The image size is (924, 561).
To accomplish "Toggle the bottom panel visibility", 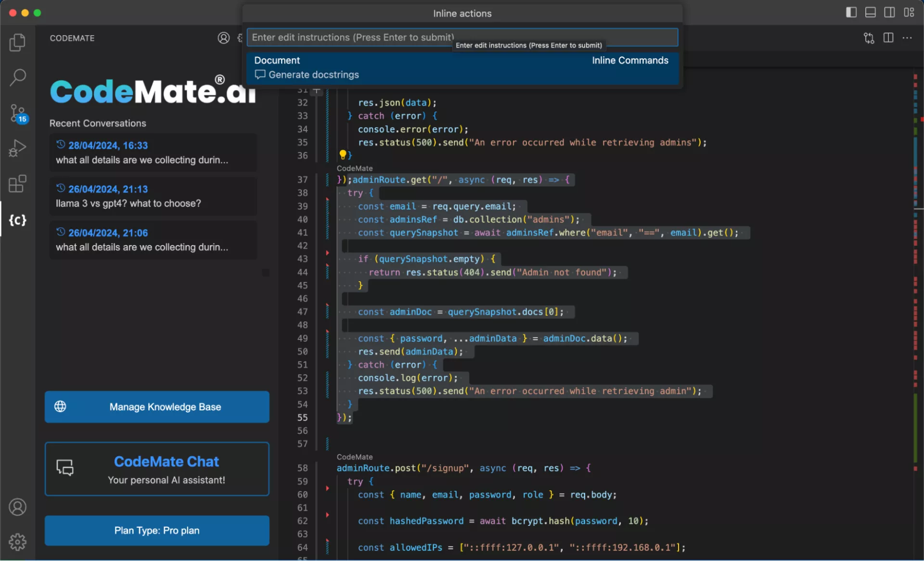I will (870, 13).
